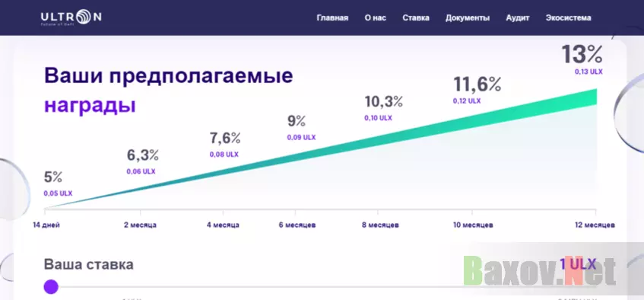
Task: Click the 9% reward label
Action: point(296,121)
